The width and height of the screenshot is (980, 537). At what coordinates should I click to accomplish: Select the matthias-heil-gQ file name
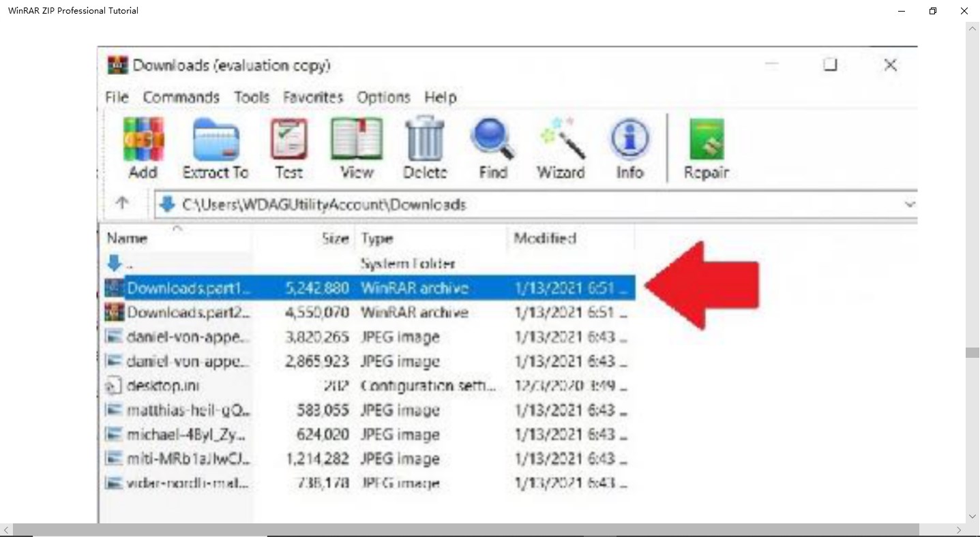[189, 410]
